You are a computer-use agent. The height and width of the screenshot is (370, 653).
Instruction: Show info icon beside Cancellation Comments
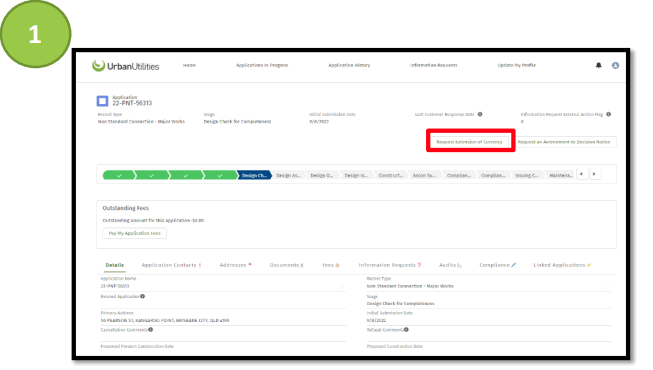[150, 330]
